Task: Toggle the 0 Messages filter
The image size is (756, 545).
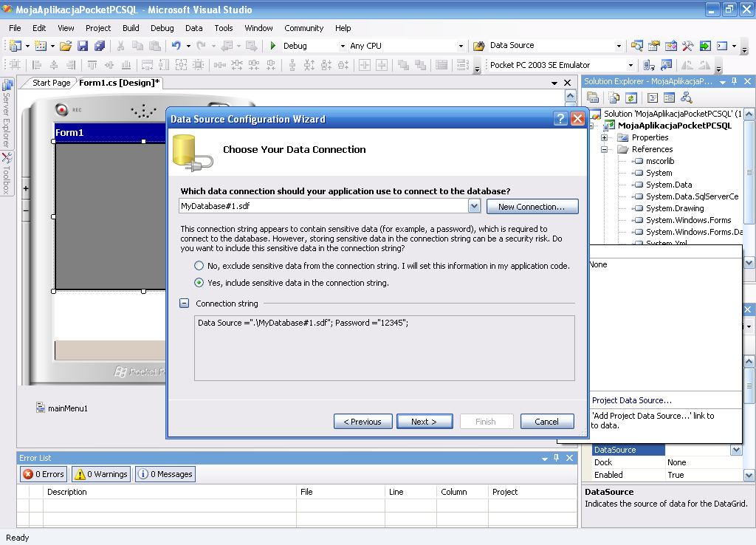Action: [x=165, y=474]
